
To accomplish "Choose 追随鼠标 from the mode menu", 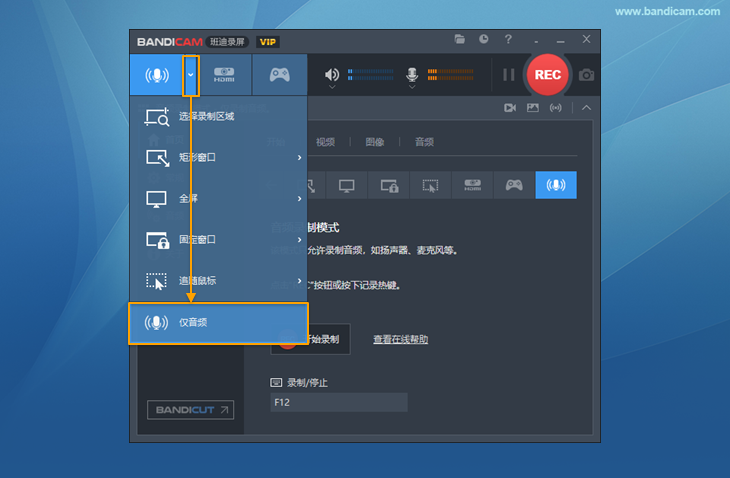I will pyautogui.click(x=218, y=281).
